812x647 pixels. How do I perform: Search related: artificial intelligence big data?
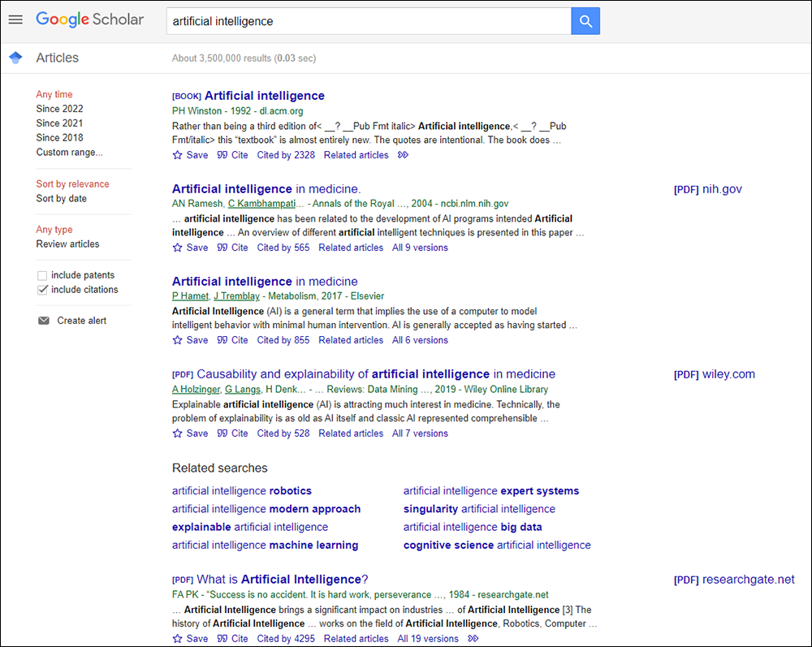click(x=473, y=527)
